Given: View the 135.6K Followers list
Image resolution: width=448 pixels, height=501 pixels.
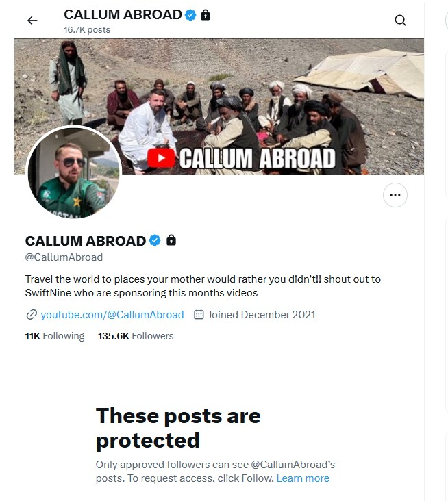Looking at the screenshot, I should (136, 336).
